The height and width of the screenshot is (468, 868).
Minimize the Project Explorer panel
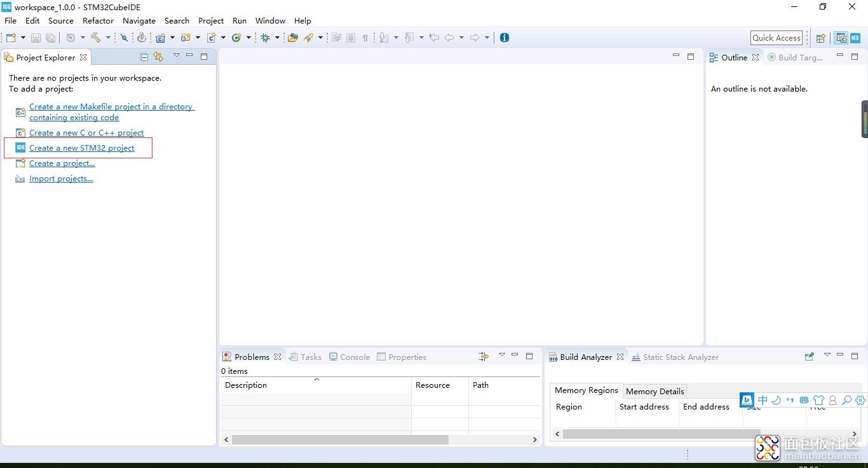pos(189,56)
